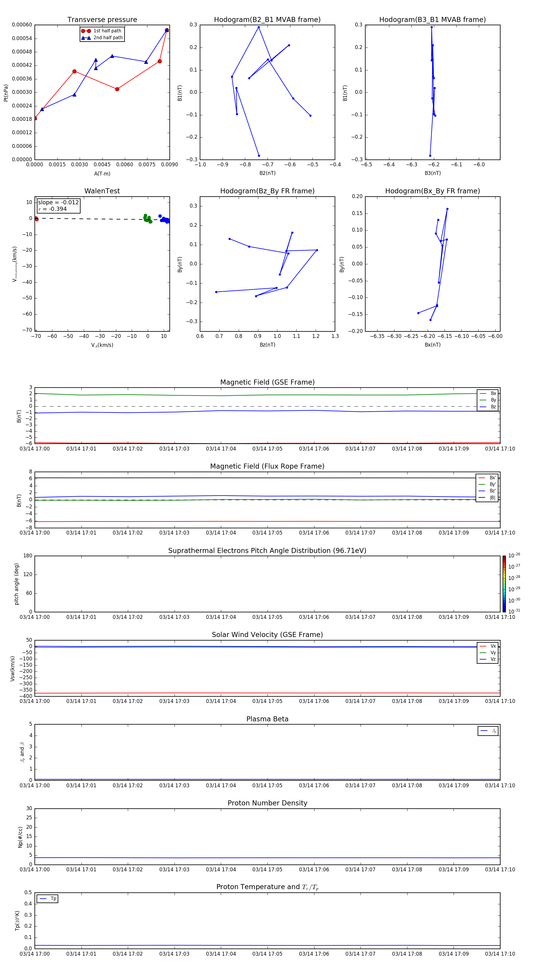
Task: Click the 10^-31 colorbar label
Action: [514, 611]
